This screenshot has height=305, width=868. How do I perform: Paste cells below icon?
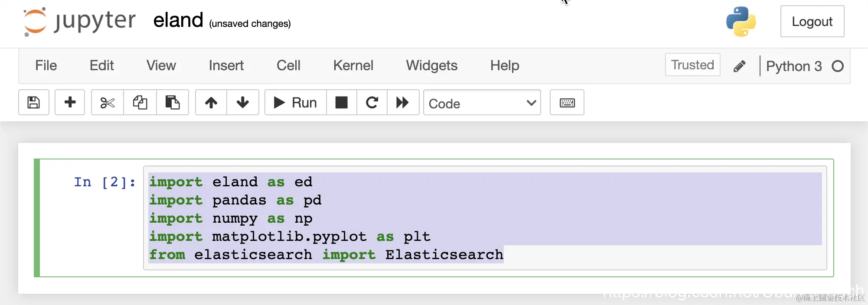tap(173, 102)
